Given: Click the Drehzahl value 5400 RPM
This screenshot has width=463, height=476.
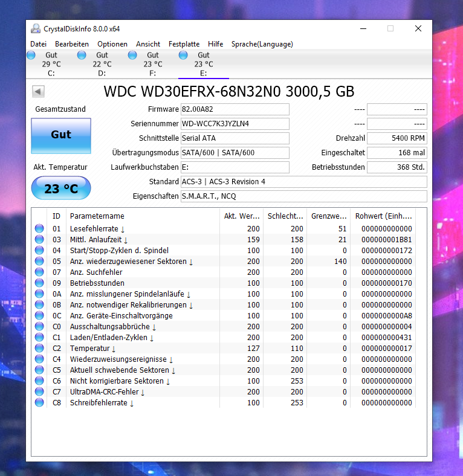Looking at the screenshot, I should click(x=397, y=138).
